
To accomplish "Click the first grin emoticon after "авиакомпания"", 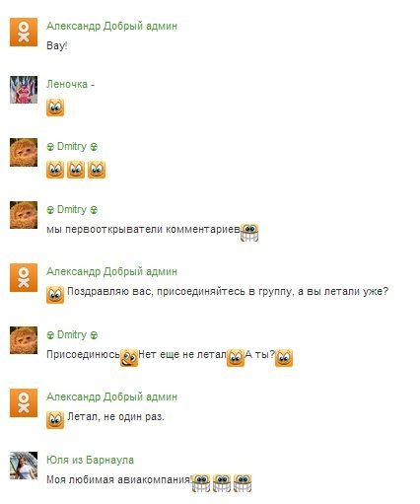I will (201, 483).
